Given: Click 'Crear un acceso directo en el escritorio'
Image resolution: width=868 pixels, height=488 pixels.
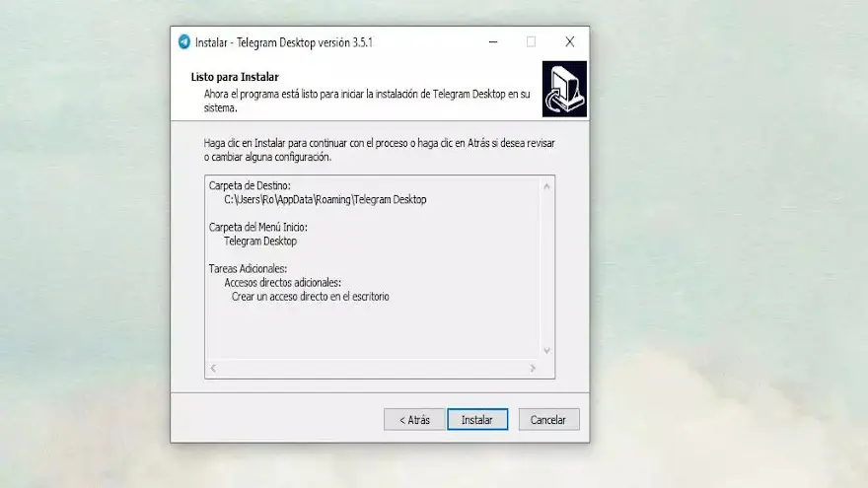Looking at the screenshot, I should pos(310,296).
